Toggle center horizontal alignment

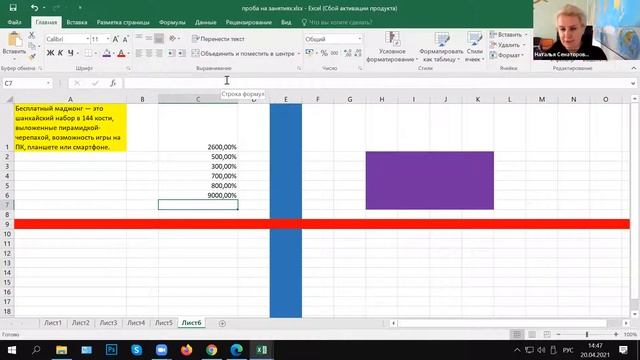(149, 53)
